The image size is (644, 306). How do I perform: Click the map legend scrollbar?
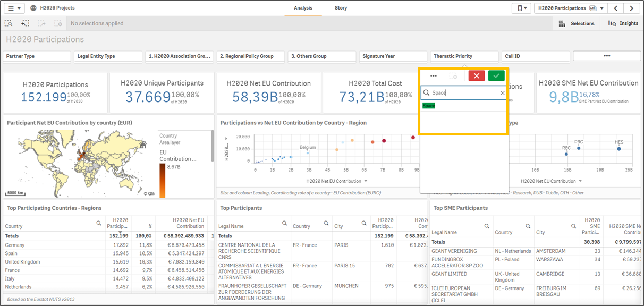(212, 145)
